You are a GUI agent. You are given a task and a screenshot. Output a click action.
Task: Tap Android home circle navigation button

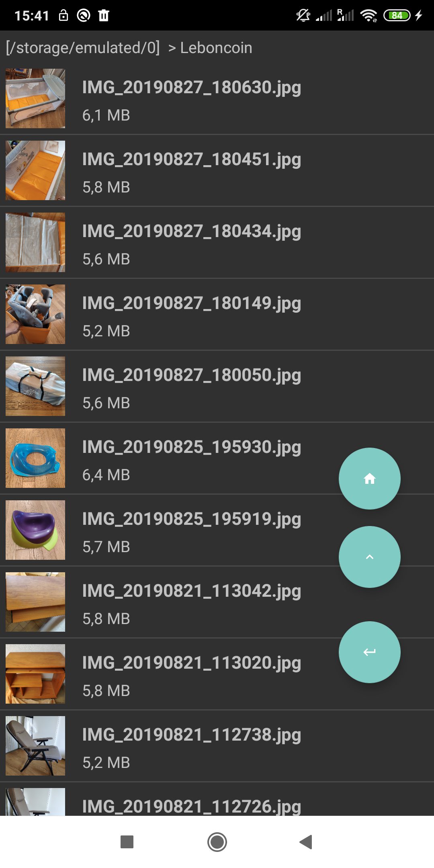(217, 841)
